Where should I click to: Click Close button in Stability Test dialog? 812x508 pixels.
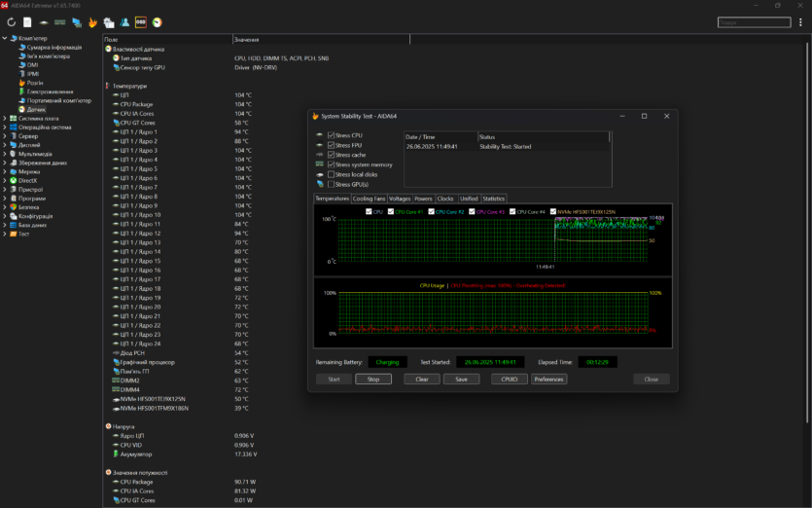pyautogui.click(x=652, y=379)
